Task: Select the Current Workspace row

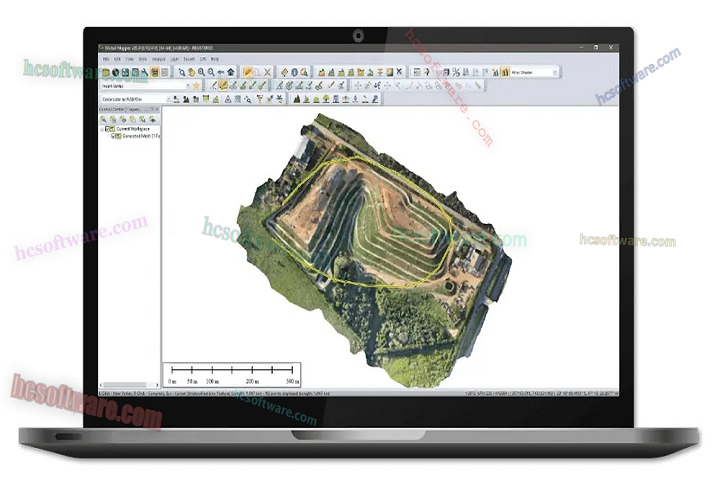Action: [x=127, y=129]
